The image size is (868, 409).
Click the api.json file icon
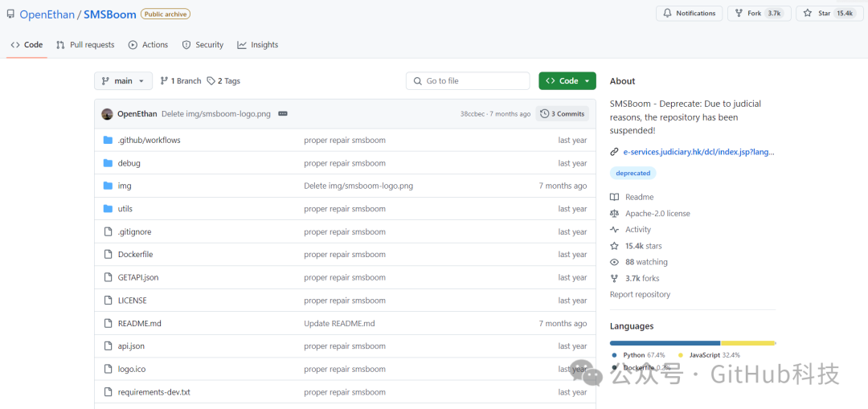pyautogui.click(x=108, y=346)
